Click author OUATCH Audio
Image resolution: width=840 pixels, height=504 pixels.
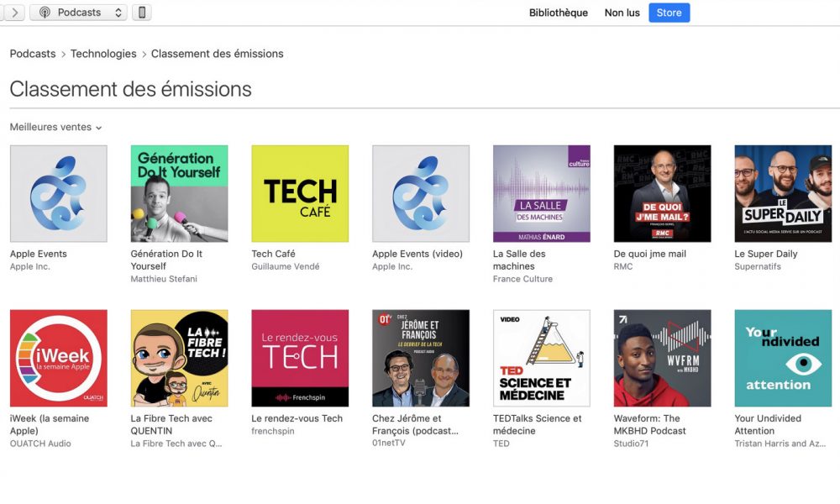pyautogui.click(x=40, y=444)
